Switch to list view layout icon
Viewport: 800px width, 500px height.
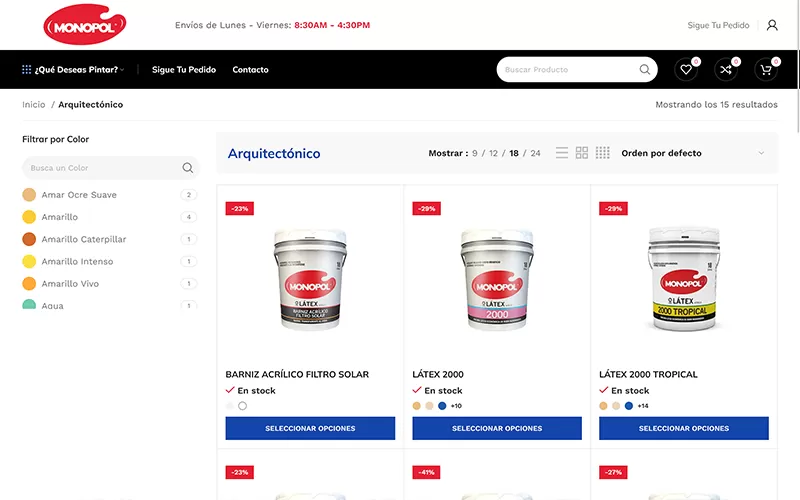562,153
